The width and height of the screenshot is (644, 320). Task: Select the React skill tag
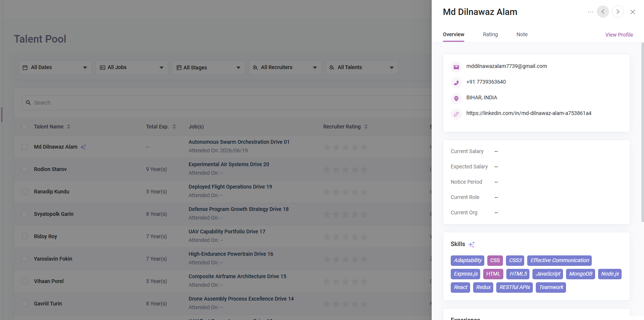tap(460, 288)
